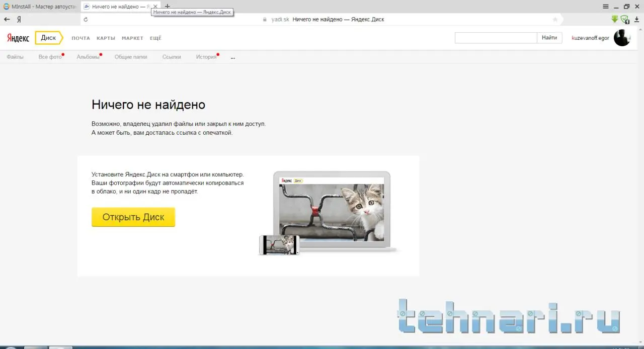
Task: Open the История section
Action: (x=206, y=57)
